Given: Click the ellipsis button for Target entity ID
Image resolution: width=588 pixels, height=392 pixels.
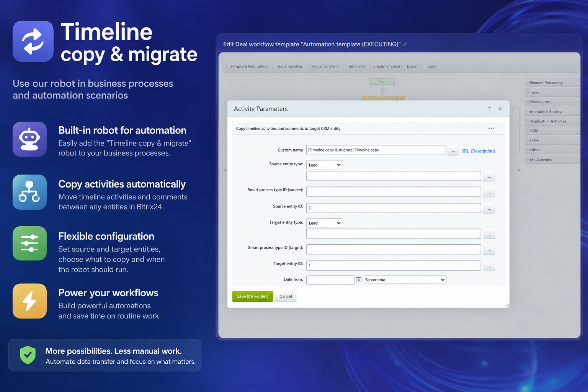Looking at the screenshot, I should point(489,266).
